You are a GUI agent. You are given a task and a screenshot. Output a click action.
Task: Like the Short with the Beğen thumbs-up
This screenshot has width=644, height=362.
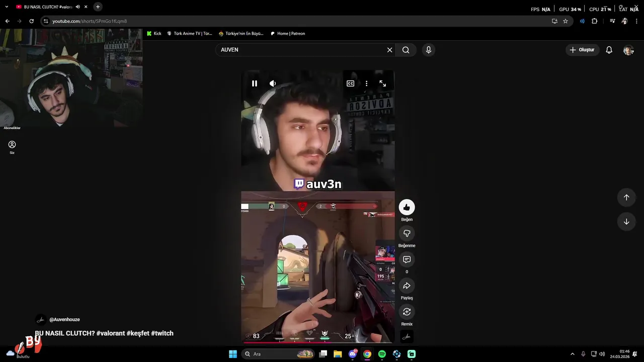coord(407,207)
